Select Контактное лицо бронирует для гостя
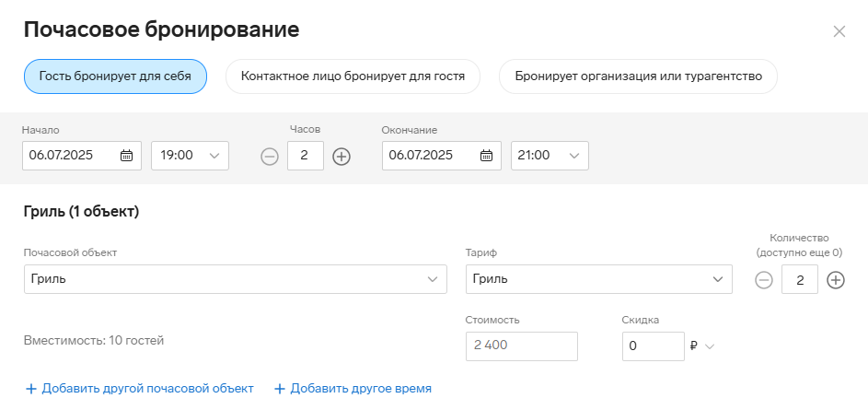868x410 pixels. 353,76
